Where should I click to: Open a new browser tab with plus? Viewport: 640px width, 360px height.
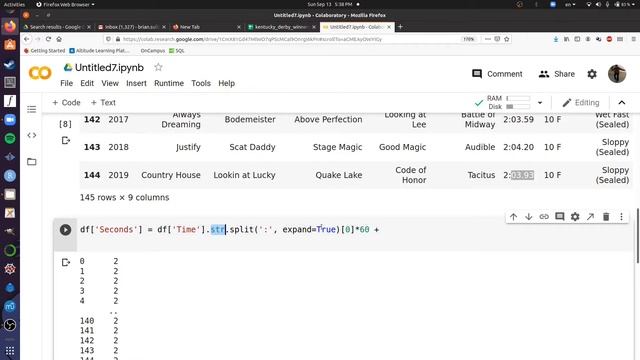pos(400,27)
